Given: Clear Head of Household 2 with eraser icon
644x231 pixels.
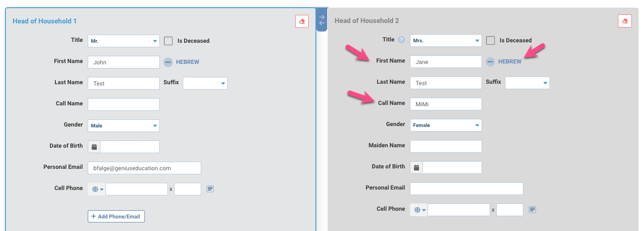Looking at the screenshot, I should click(625, 21).
